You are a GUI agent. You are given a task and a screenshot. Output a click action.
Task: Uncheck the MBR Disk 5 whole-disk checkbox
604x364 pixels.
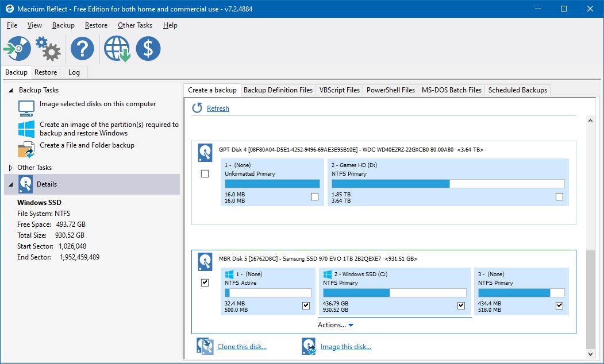point(205,283)
